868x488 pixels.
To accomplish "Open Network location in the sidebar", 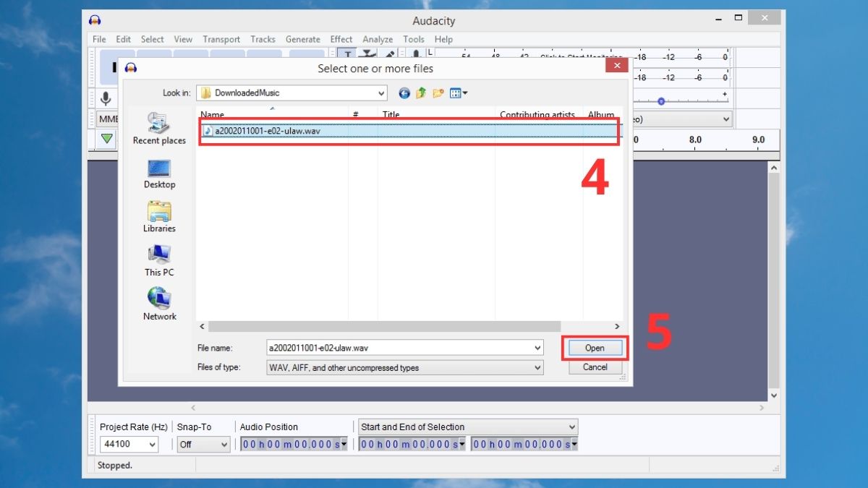I will pos(159,299).
